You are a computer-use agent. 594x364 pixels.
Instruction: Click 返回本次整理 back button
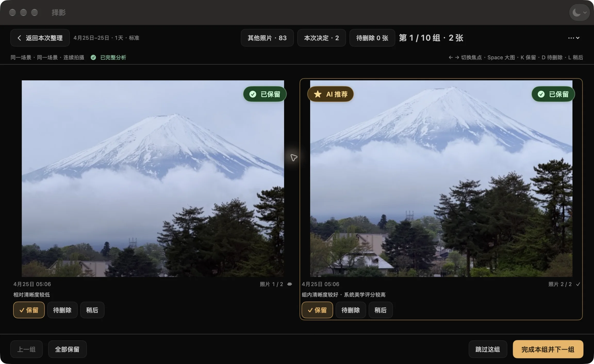(40, 38)
